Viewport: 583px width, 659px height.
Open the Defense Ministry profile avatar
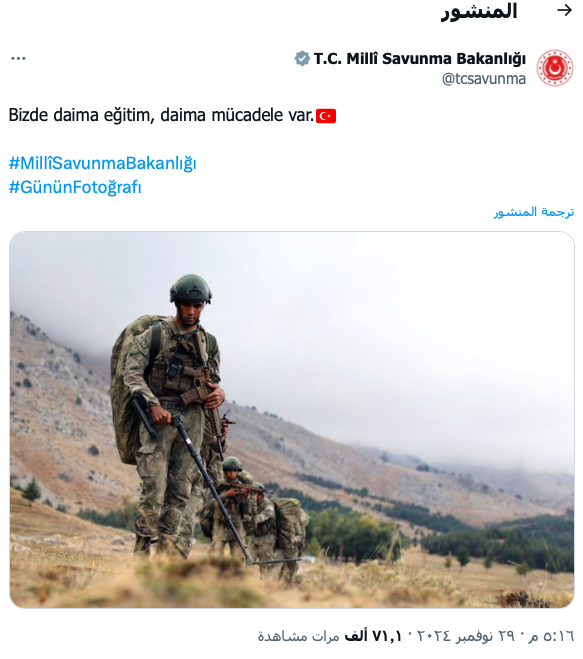[555, 68]
